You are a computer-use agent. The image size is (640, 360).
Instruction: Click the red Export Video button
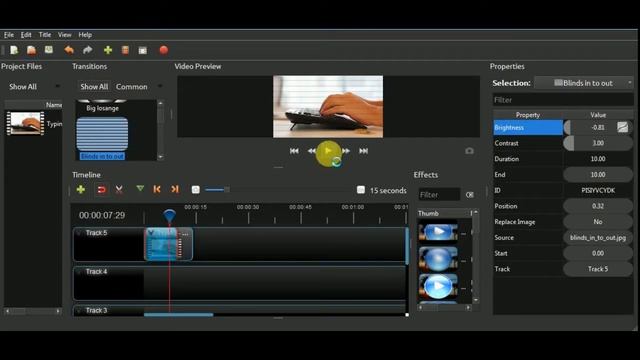click(x=164, y=50)
